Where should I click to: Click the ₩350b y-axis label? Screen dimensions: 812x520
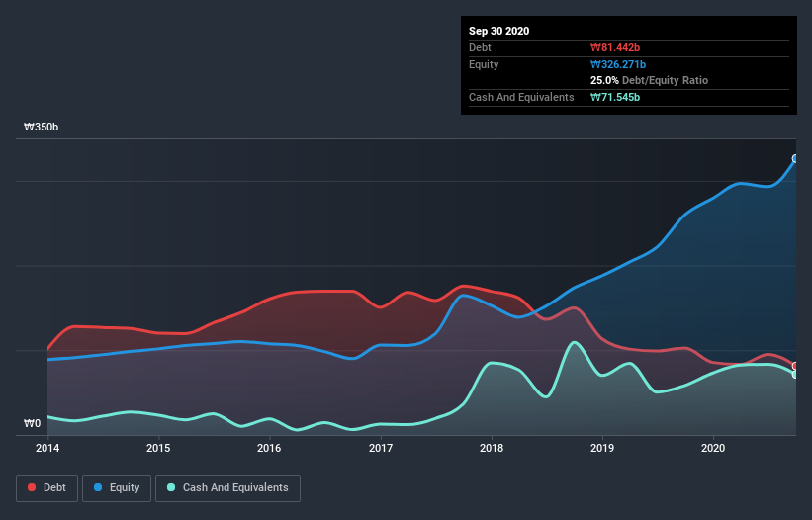pyautogui.click(x=41, y=127)
